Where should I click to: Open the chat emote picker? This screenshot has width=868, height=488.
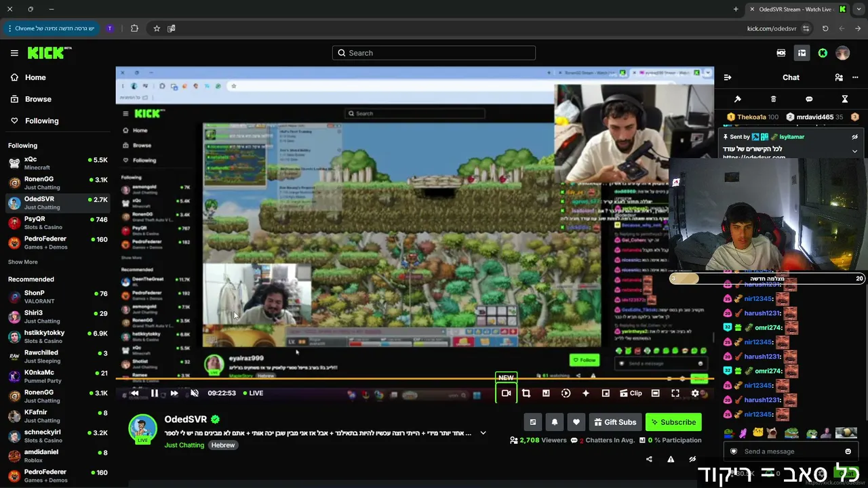click(x=848, y=451)
